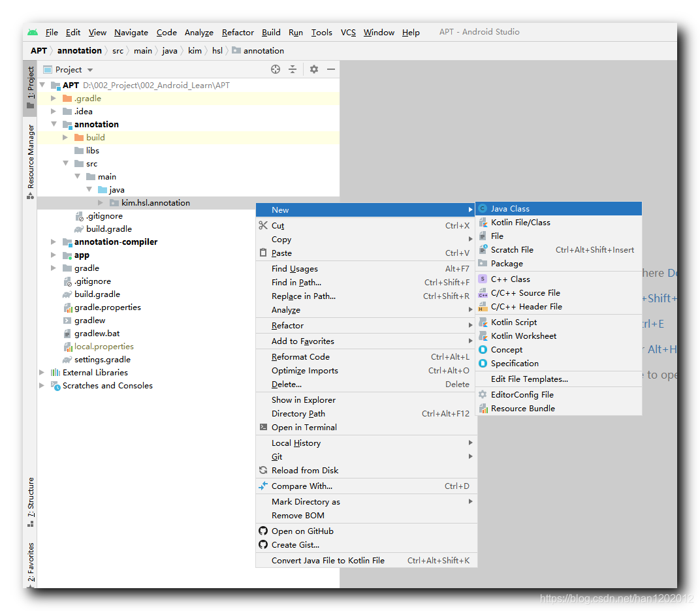700x611 pixels.
Task: Expand the .gradle folder arrow
Action: 53,98
